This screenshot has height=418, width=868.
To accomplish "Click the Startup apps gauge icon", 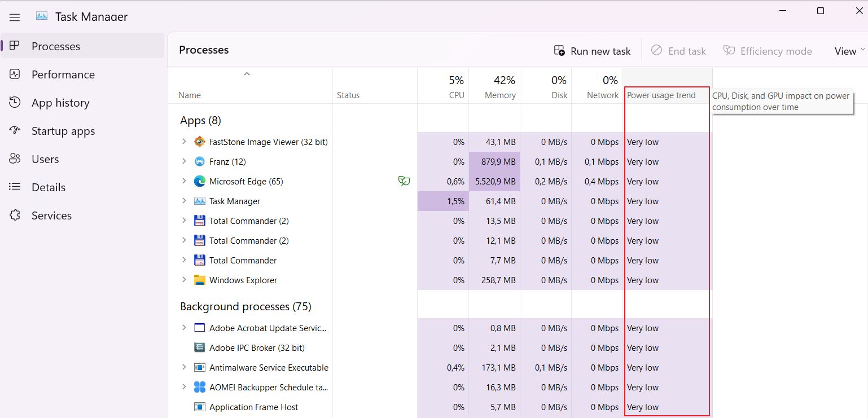I will (15, 131).
